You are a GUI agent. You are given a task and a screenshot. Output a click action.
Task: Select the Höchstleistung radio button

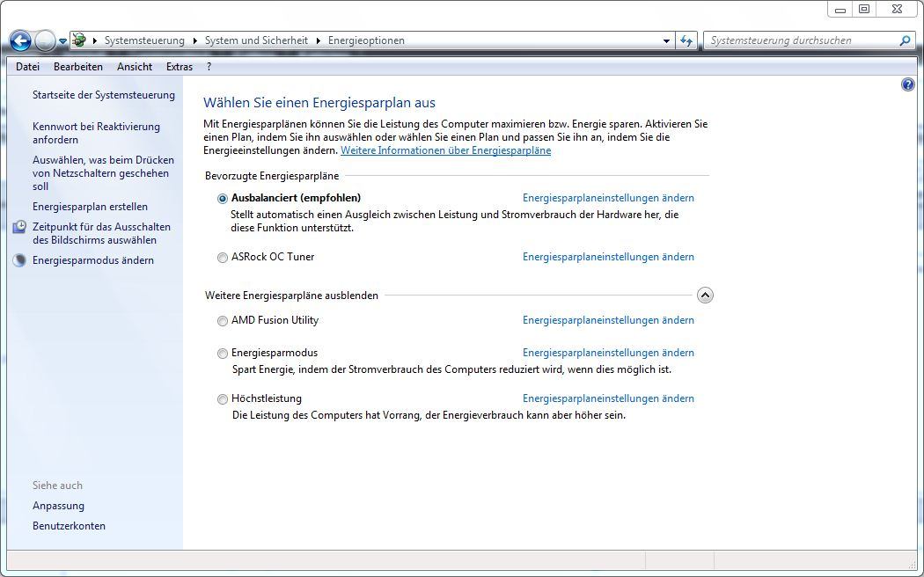click(x=222, y=399)
